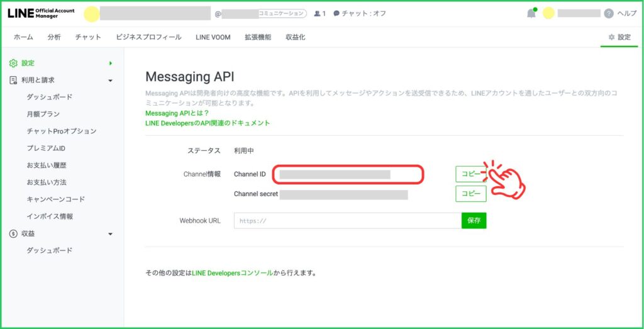The image size is (644, 329).
Task: Open the 分析 tab
Action: (x=54, y=37)
